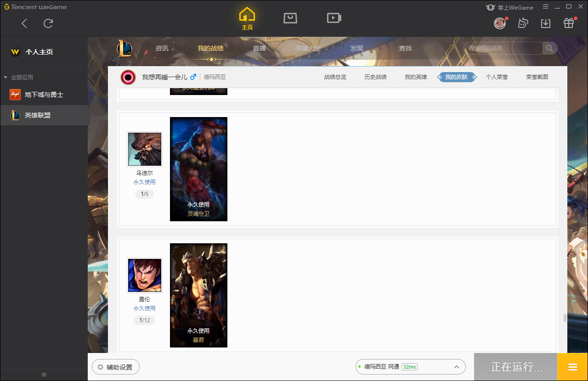This screenshot has width=588, height=381.
Task: Open the 主页 home icon
Action: pyautogui.click(x=247, y=19)
